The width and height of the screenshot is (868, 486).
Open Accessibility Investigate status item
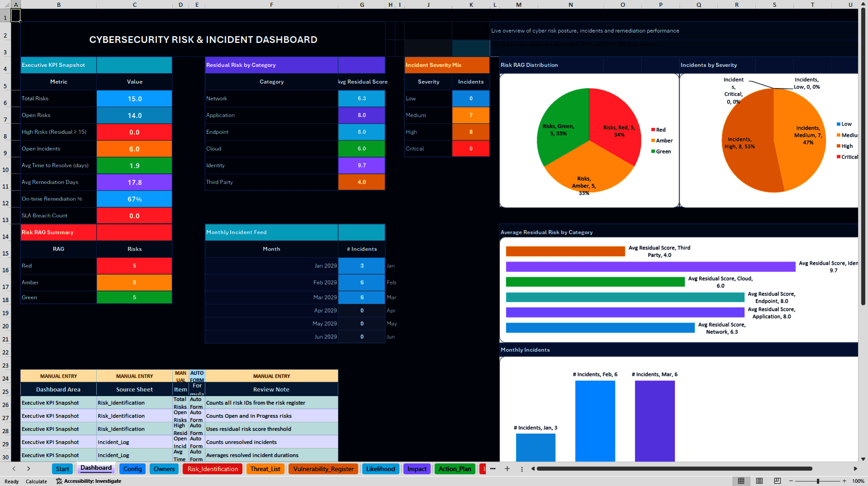click(x=89, y=481)
